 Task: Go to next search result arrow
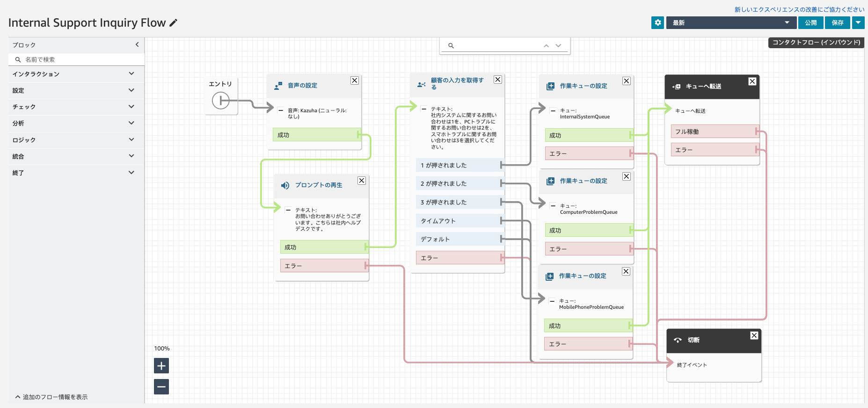pyautogui.click(x=558, y=46)
